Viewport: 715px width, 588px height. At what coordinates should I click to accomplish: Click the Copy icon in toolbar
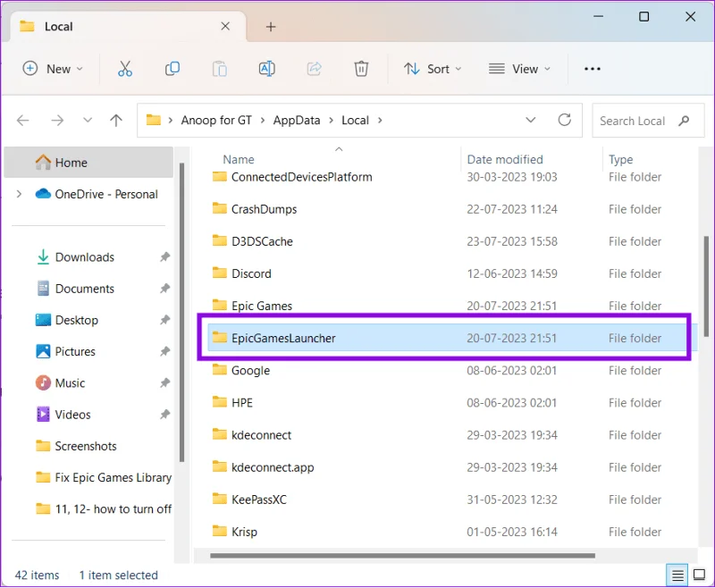[172, 69]
